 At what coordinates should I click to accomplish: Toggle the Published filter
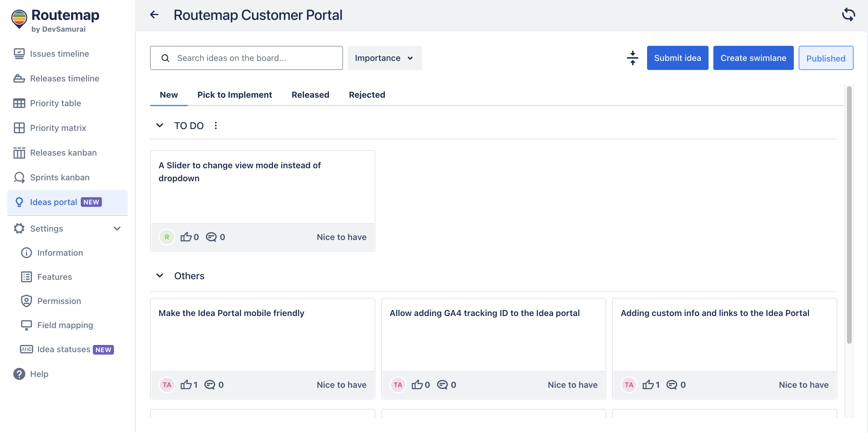pos(826,58)
